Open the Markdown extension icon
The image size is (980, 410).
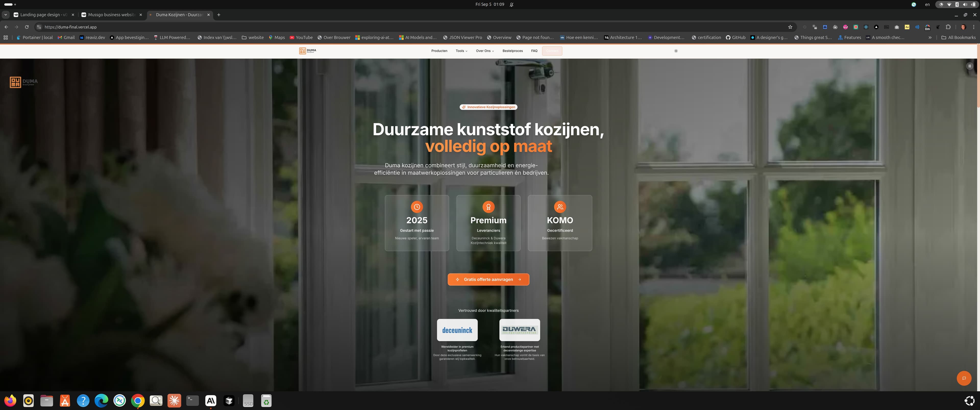point(887,27)
